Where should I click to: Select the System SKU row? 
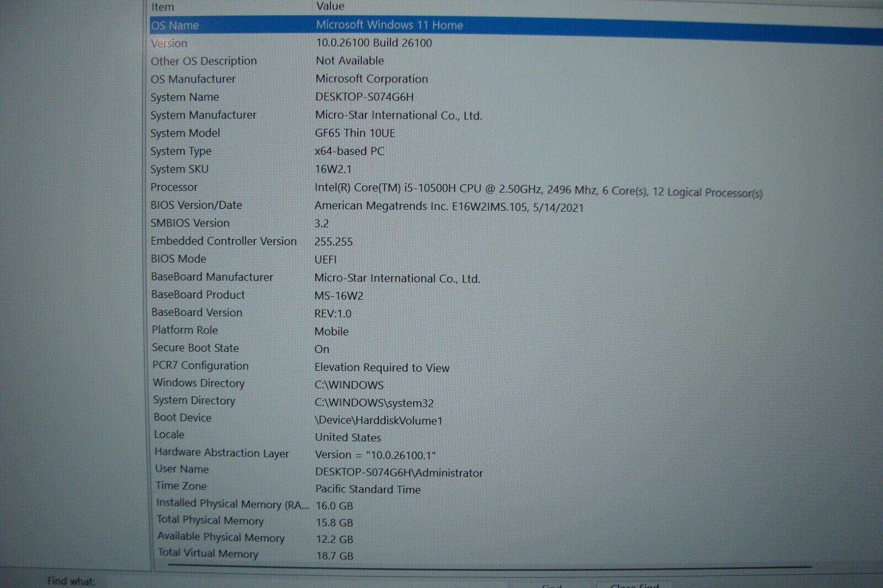point(516,169)
